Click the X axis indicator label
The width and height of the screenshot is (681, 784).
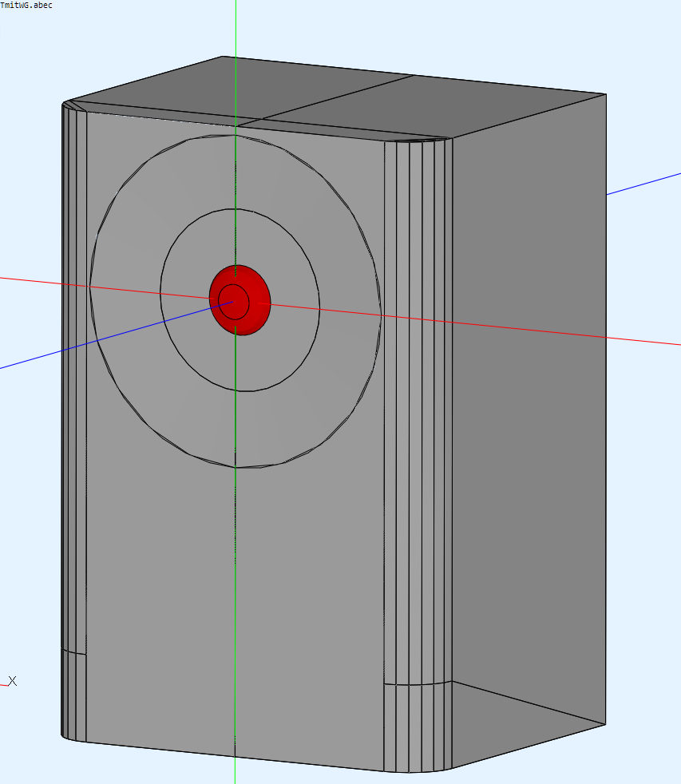12,681
